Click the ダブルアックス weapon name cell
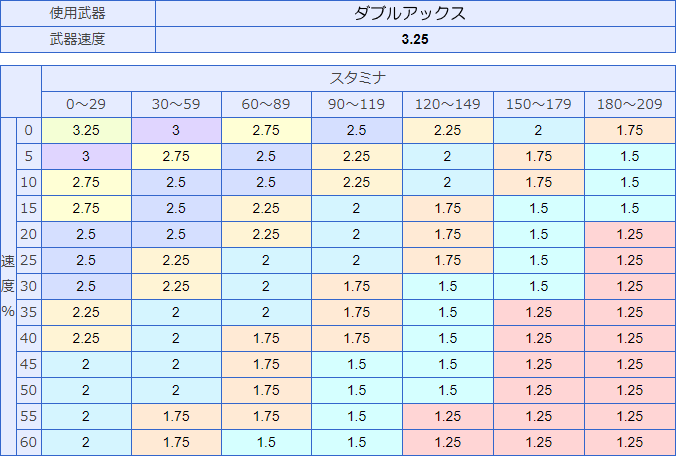The width and height of the screenshot is (676, 456). tap(415, 13)
